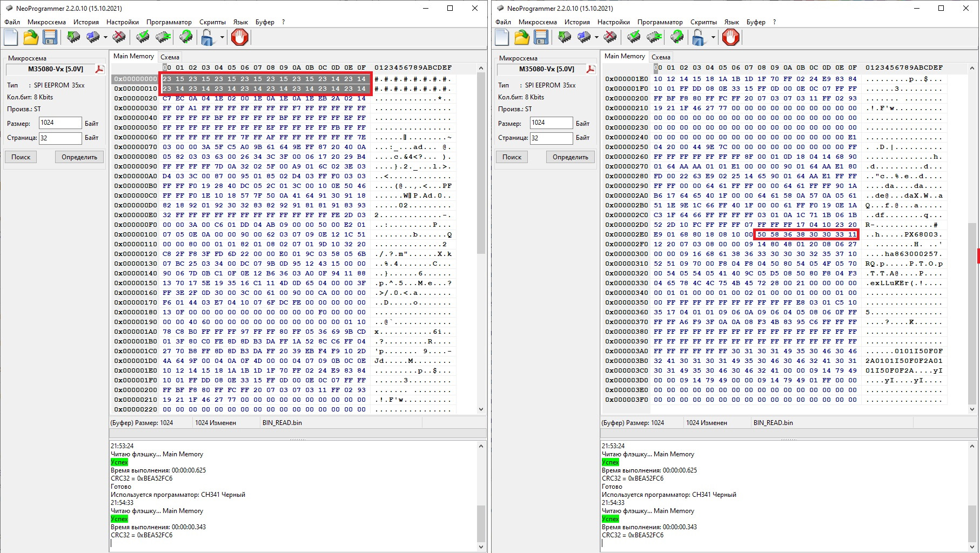Expand unlock options arrow in left window

[x=222, y=37]
